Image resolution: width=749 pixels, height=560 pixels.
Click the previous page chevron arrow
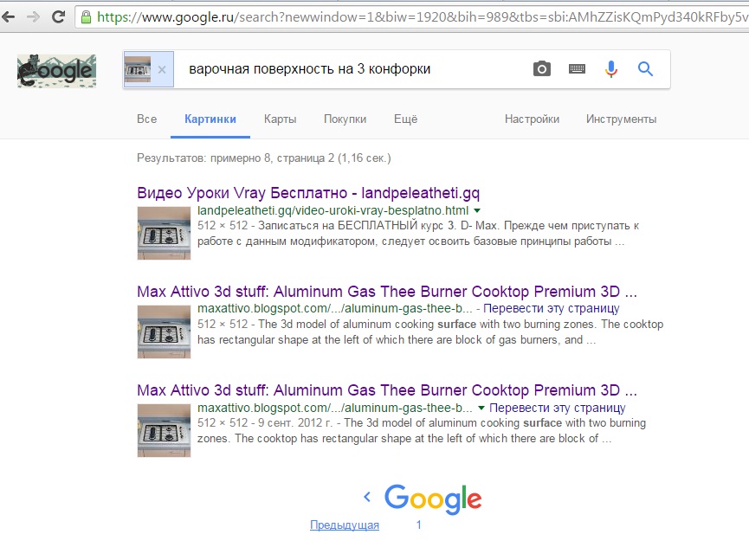coord(367,497)
